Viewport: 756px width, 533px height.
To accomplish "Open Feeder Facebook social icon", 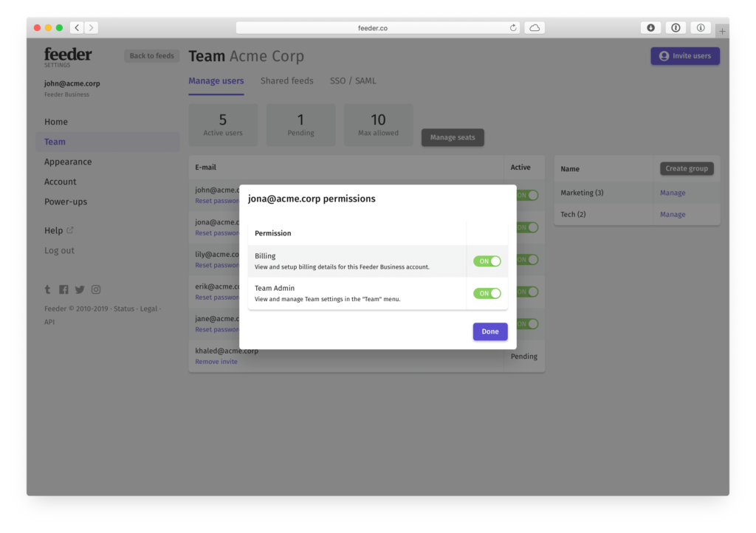I will 63,289.
